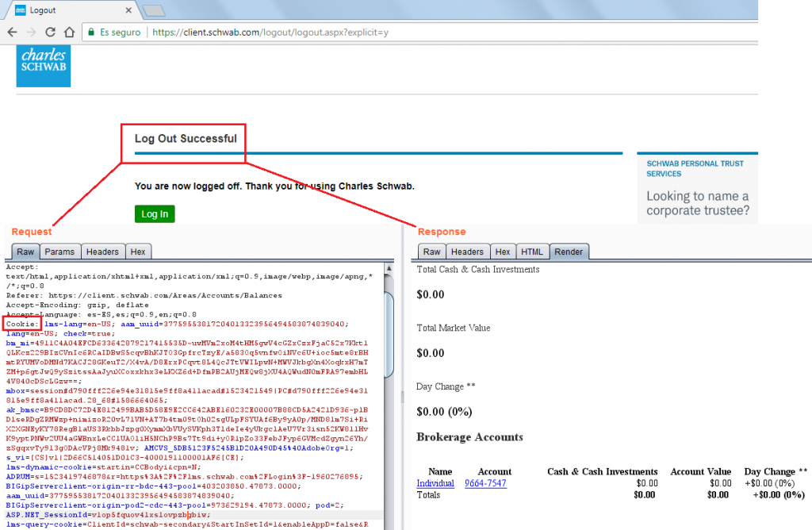This screenshot has width=812, height=530.
Task: Select the Response Render tab
Action: [569, 252]
